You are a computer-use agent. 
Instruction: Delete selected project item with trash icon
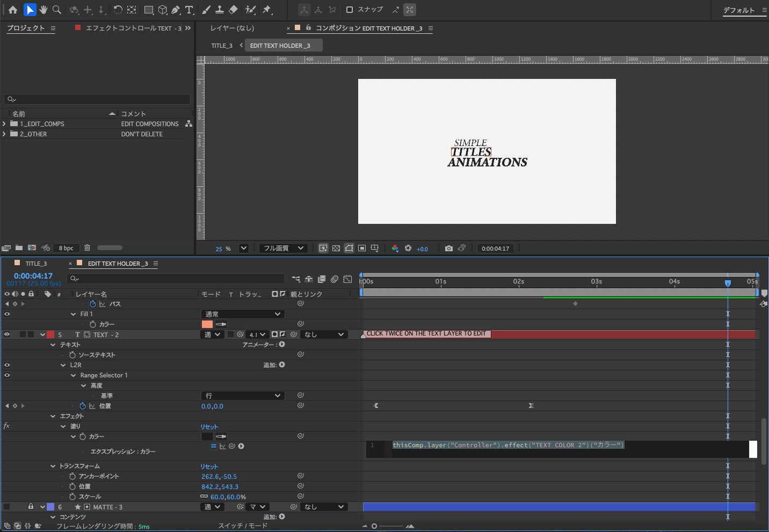[87, 248]
